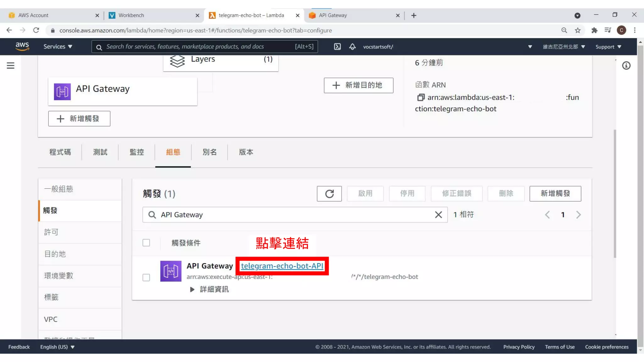The image size is (644, 362).
Task: Open Cookie preferences link
Action: 607,347
